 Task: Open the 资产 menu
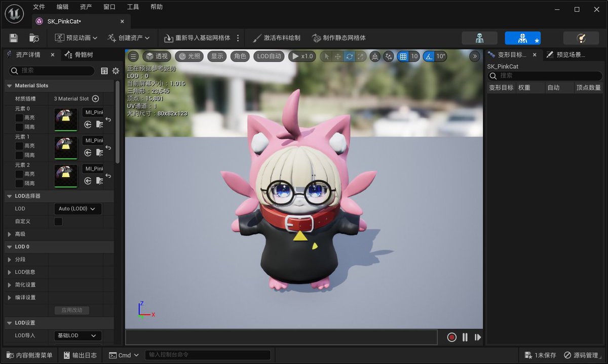click(86, 7)
